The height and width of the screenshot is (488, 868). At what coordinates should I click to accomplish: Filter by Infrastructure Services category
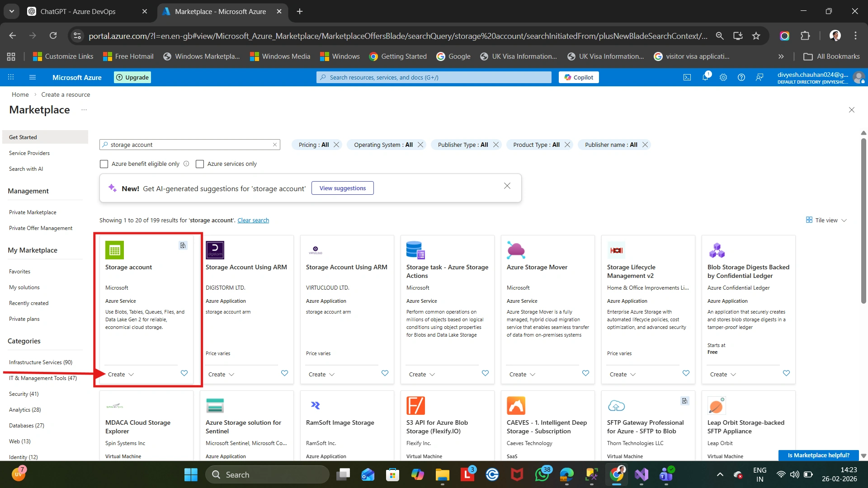pos(41,362)
